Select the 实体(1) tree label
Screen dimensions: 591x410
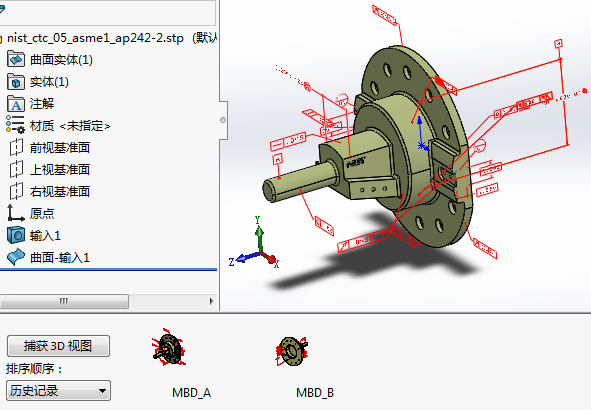(x=49, y=82)
